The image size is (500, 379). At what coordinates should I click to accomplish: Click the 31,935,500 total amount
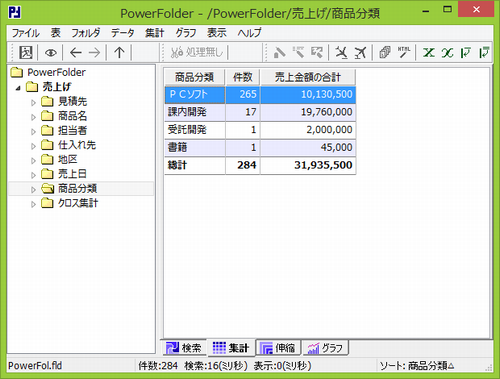coord(308,165)
